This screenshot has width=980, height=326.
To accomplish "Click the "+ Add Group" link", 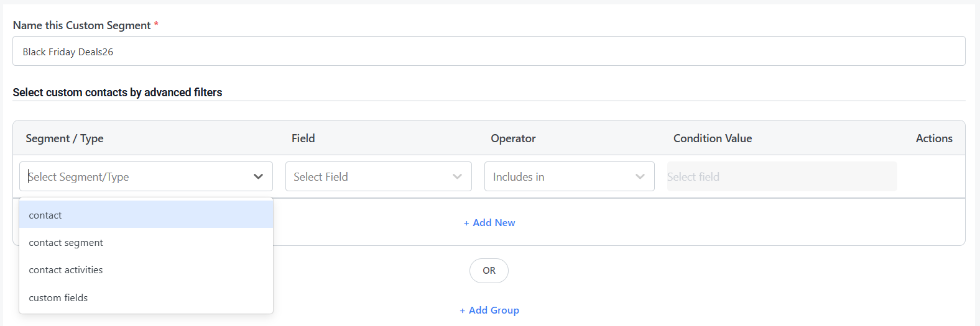I will (x=489, y=310).
